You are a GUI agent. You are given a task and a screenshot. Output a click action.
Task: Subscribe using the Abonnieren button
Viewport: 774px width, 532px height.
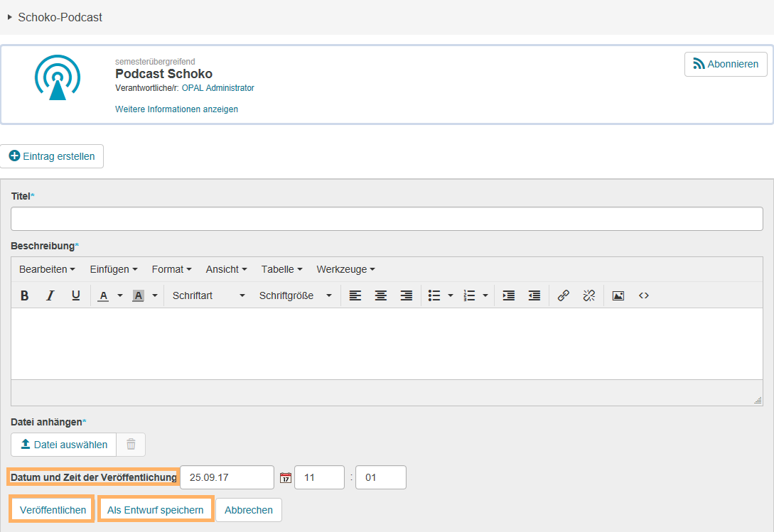point(726,64)
